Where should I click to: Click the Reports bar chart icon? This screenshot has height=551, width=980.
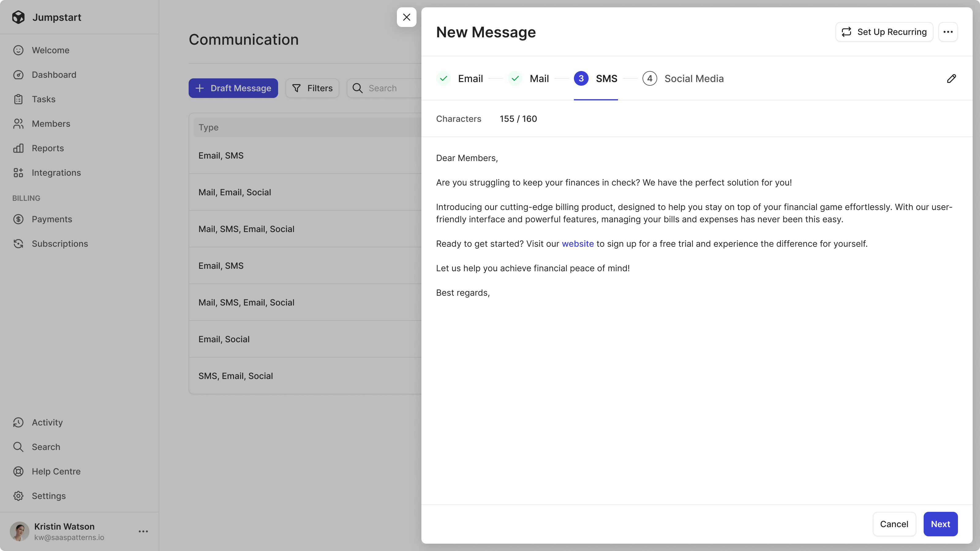tap(18, 148)
